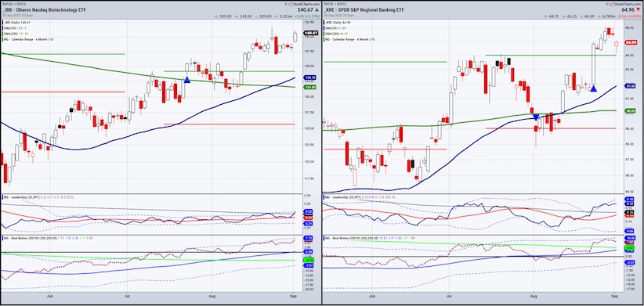Click the green SMA200 value tag on the IBB axis
The height and width of the screenshot is (306, 644).
point(309,87)
